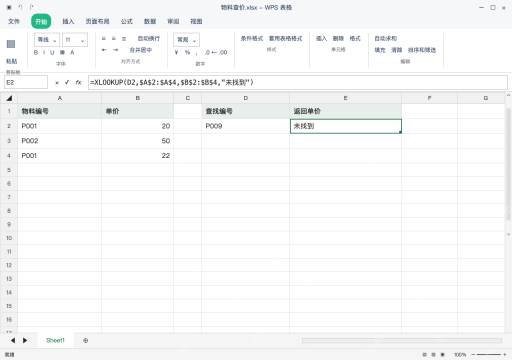
Task: Click Delete 删除 in Cells group
Action: tap(338, 39)
